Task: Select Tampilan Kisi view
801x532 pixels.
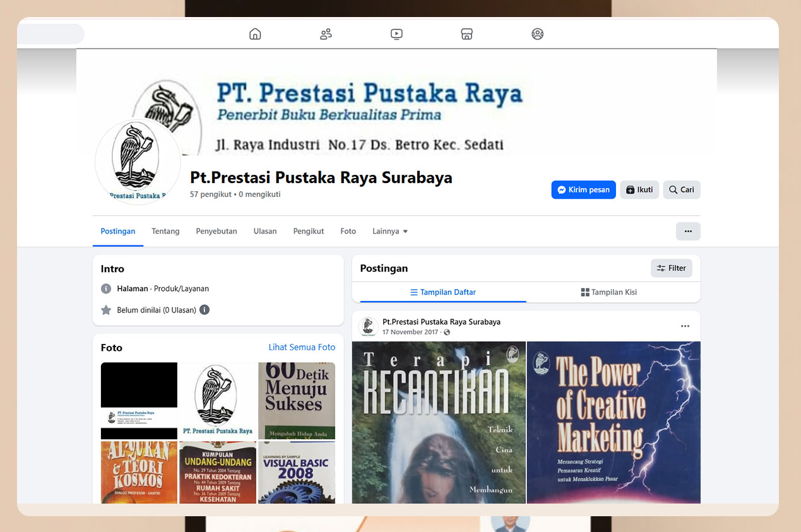Action: point(609,292)
